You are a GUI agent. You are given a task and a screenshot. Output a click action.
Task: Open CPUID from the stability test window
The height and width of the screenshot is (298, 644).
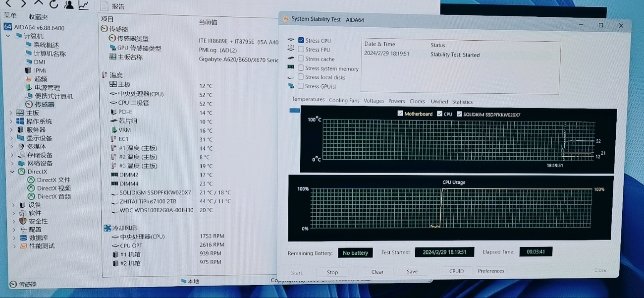pos(456,271)
